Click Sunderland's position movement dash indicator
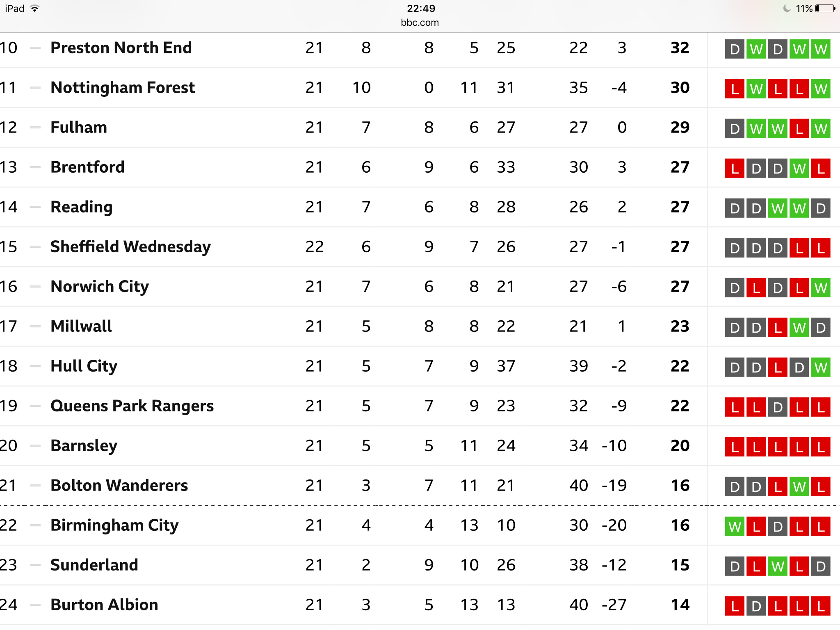The image size is (840, 630). click(36, 565)
